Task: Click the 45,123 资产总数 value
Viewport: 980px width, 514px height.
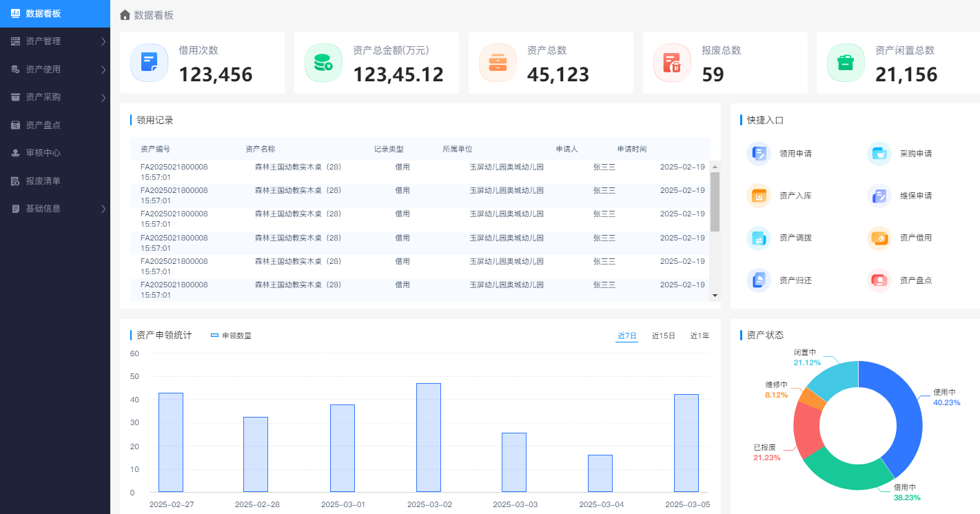Action: pos(558,74)
